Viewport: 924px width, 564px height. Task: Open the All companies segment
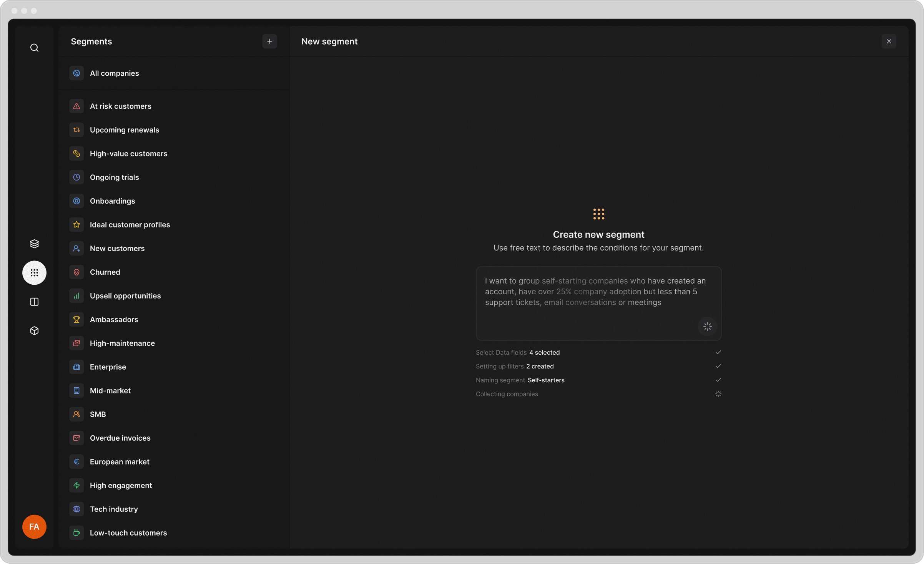tap(114, 73)
